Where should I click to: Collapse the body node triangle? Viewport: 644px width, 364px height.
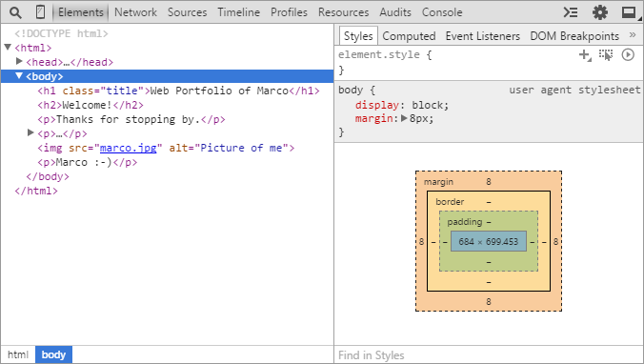pos(19,75)
